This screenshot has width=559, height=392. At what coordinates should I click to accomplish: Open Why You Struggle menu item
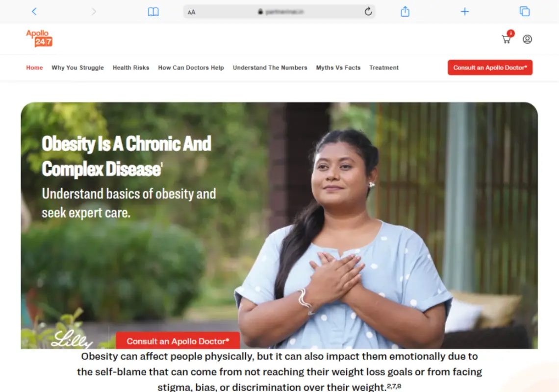coord(77,68)
